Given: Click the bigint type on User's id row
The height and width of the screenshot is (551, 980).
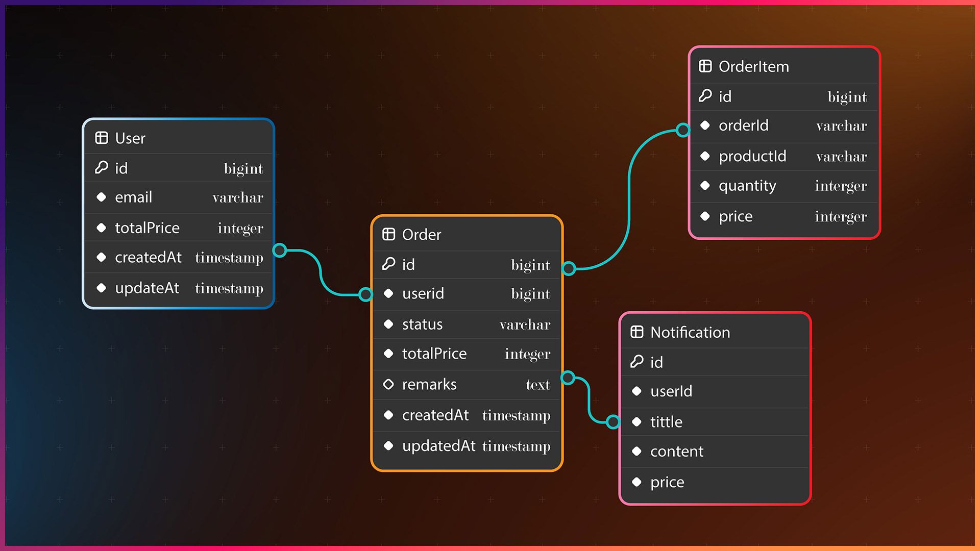Looking at the screenshot, I should pyautogui.click(x=243, y=169).
